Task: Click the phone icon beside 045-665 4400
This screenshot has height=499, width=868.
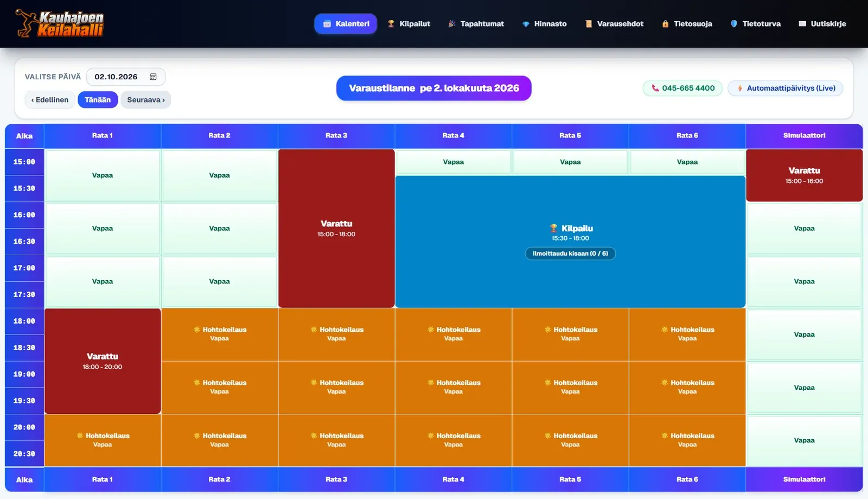Action: 655,88
